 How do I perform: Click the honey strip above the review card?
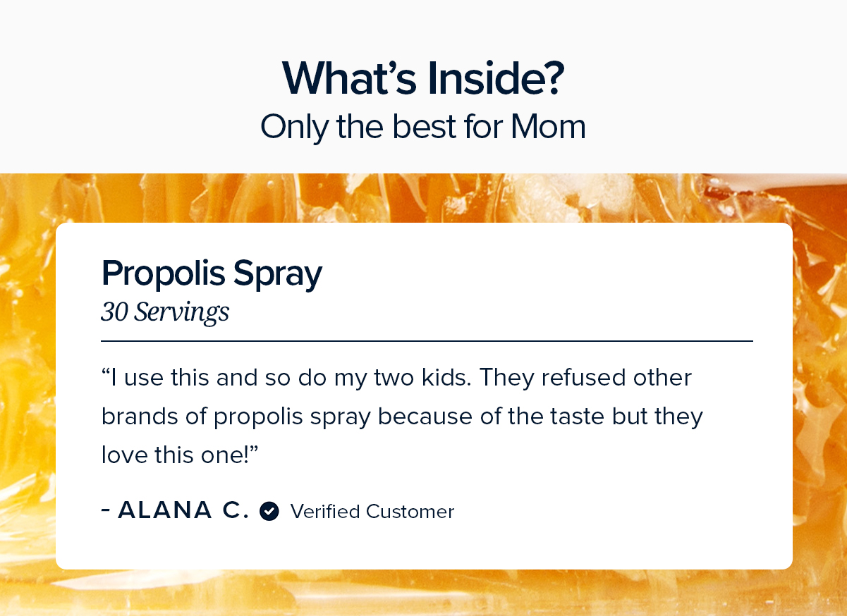pos(423,198)
